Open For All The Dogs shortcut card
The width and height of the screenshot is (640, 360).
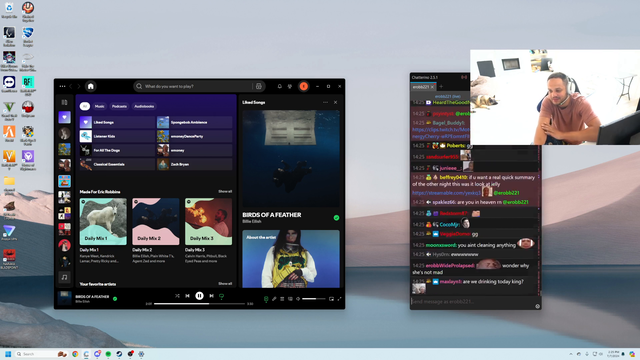click(x=117, y=150)
